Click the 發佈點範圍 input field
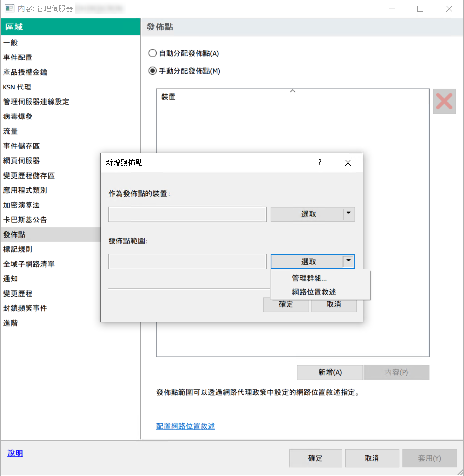 [187, 261]
